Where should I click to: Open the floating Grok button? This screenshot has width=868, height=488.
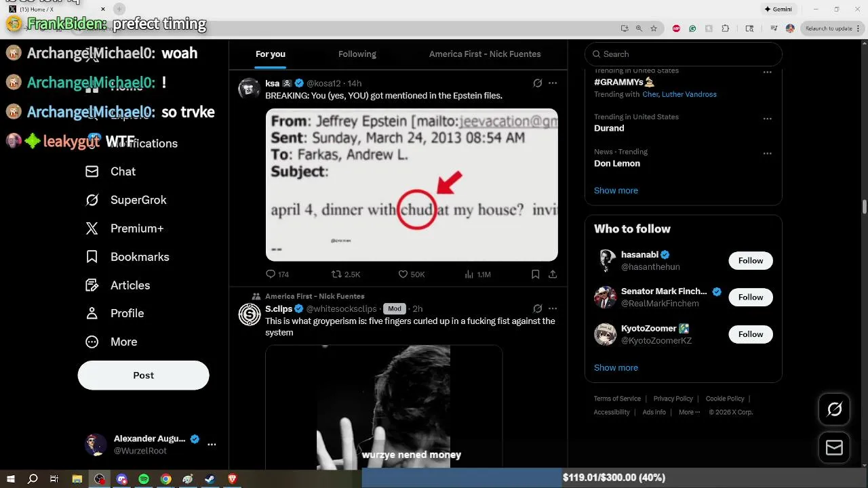(x=834, y=409)
